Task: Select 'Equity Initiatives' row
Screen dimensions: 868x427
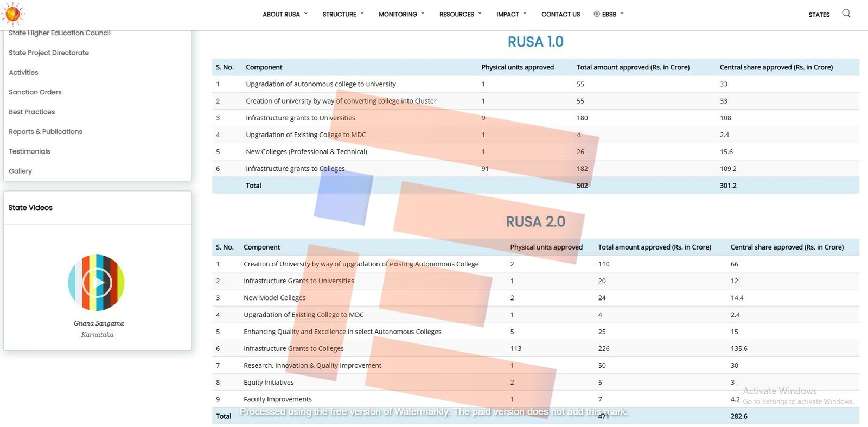Action: click(535, 383)
